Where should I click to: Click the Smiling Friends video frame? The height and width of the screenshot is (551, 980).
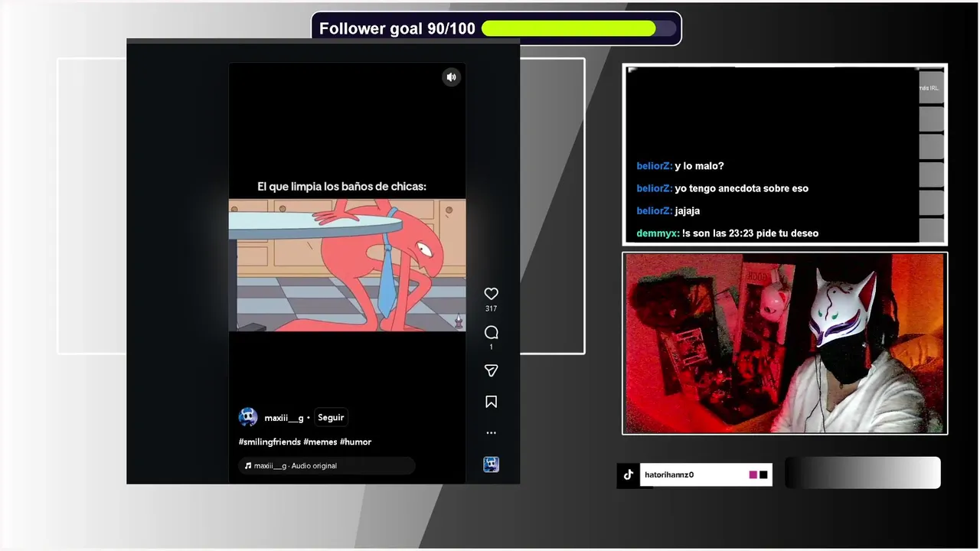click(347, 265)
